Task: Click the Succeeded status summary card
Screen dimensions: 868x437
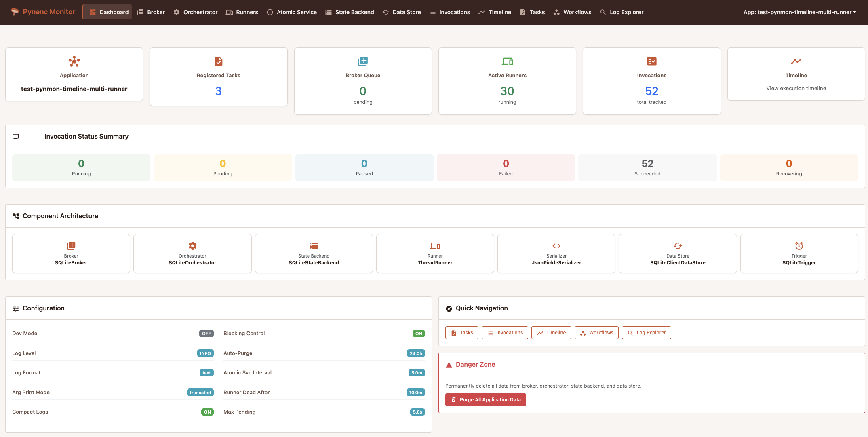Action: 647,167
